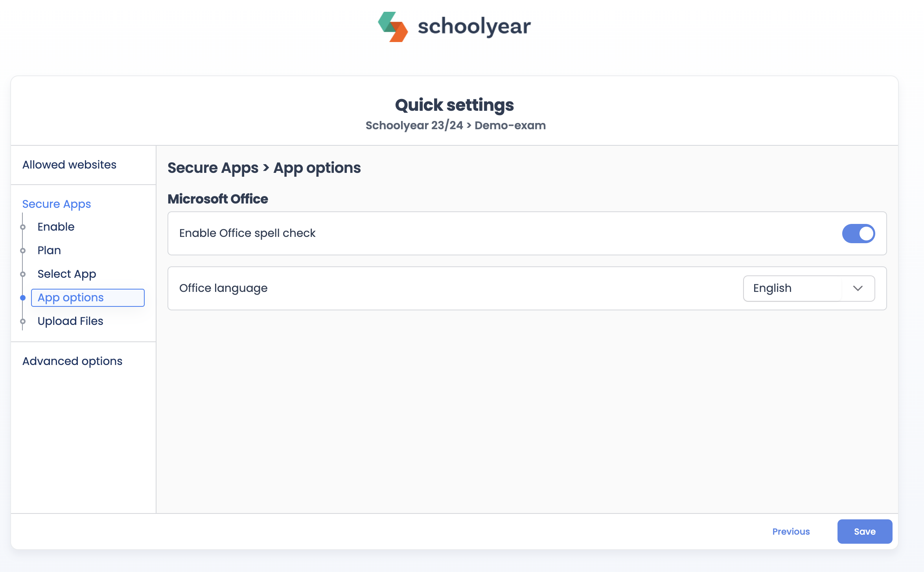The image size is (924, 572).
Task: Go to the Plan step
Action: click(49, 250)
